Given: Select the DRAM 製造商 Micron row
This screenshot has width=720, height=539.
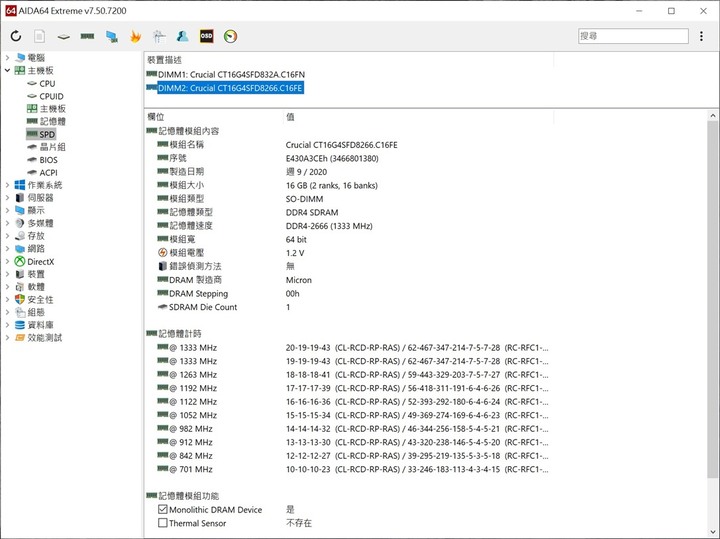Looking at the screenshot, I should (348, 280).
